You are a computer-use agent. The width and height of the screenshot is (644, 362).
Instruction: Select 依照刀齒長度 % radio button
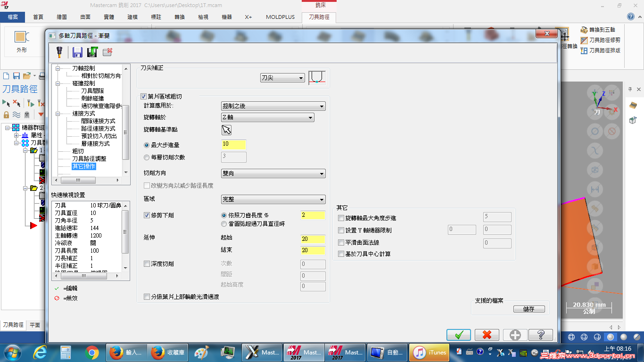[224, 215]
